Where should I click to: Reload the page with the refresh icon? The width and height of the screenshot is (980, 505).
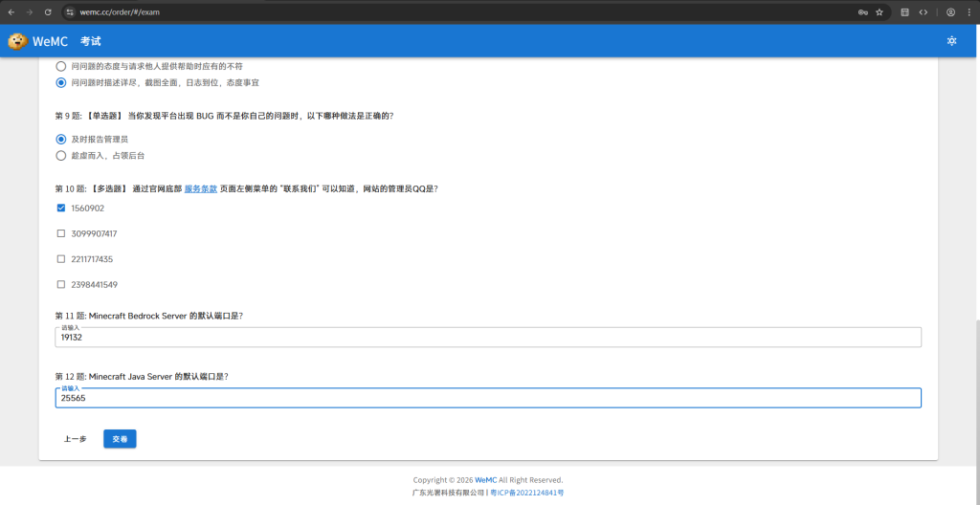48,12
